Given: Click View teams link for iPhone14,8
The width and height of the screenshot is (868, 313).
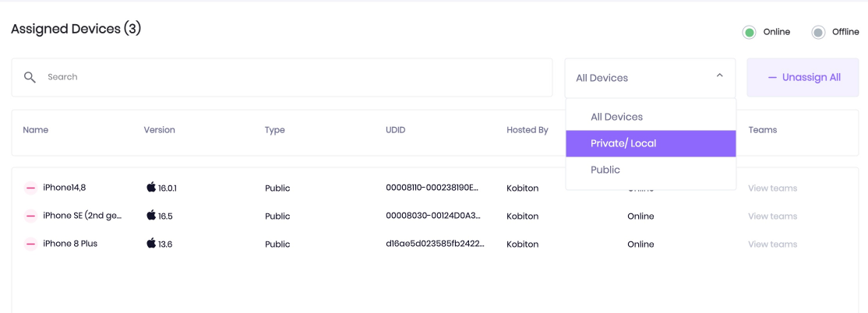Looking at the screenshot, I should [772, 188].
